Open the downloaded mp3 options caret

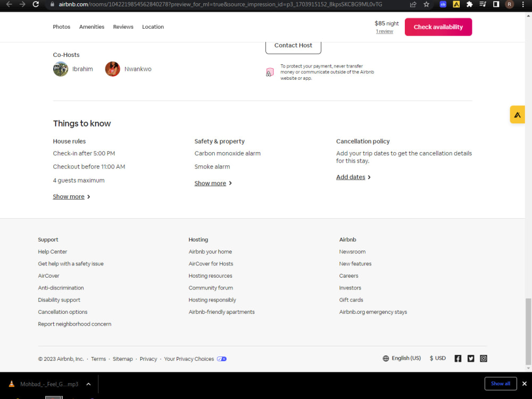click(x=88, y=384)
